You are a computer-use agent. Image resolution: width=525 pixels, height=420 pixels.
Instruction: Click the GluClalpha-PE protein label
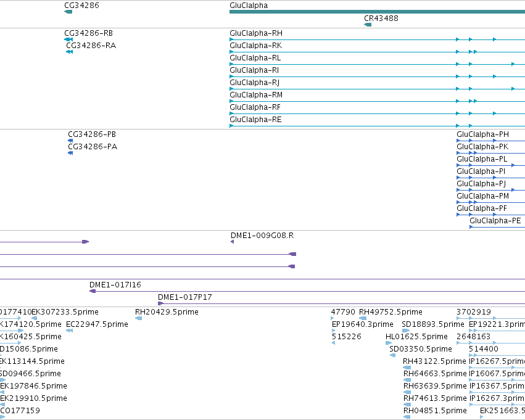495,221
